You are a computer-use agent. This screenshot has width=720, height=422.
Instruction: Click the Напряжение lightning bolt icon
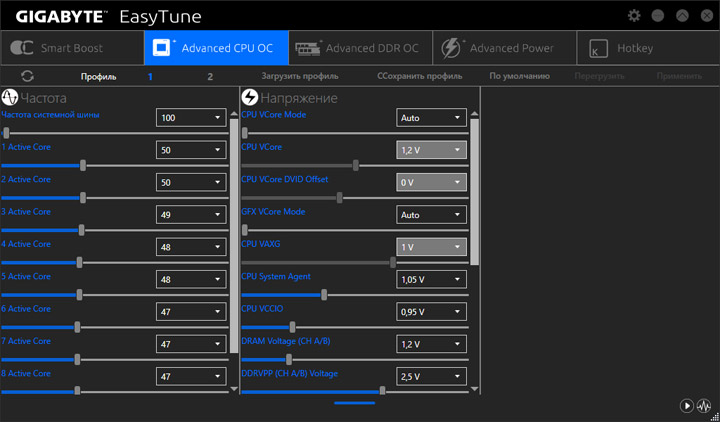[250, 98]
